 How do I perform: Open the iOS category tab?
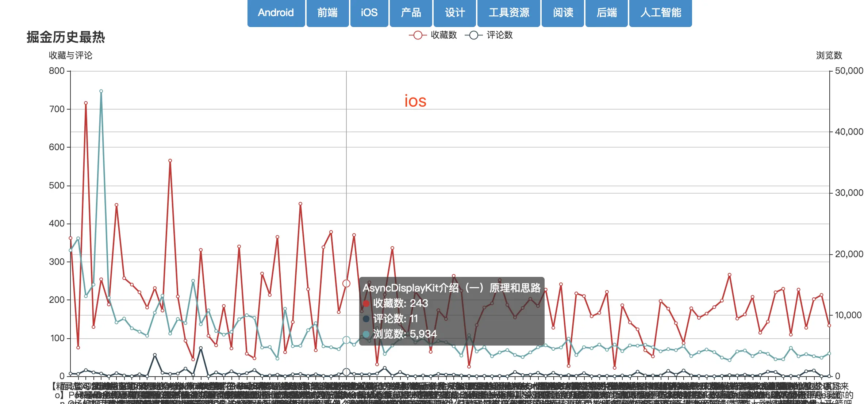[x=369, y=13]
